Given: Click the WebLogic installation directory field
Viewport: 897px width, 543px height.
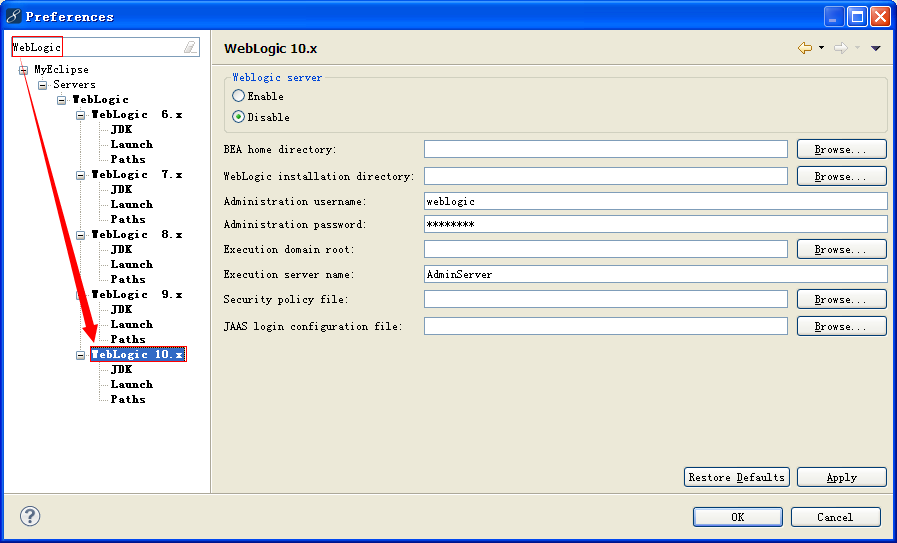Looking at the screenshot, I should [606, 176].
